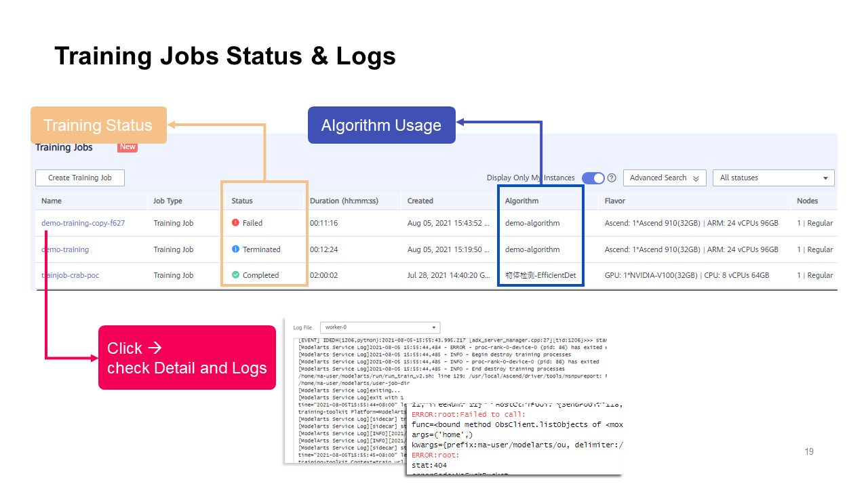
Task: Click the Algorithm column header
Action: (x=521, y=201)
